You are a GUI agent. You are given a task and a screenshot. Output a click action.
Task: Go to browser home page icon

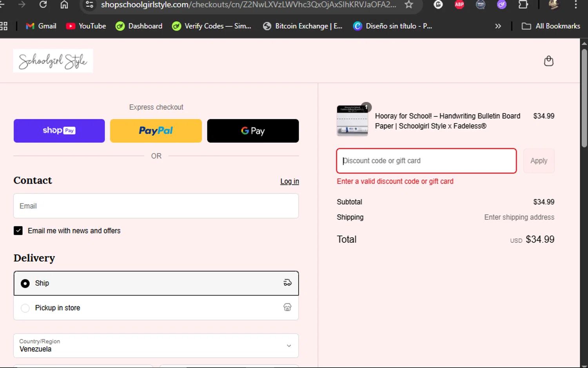point(64,4)
